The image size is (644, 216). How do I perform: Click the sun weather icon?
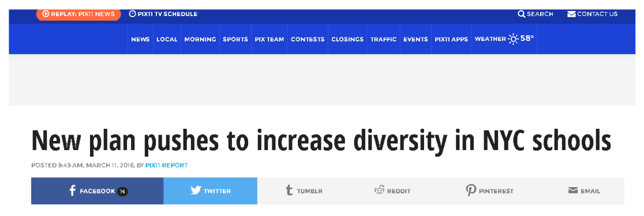(x=513, y=39)
